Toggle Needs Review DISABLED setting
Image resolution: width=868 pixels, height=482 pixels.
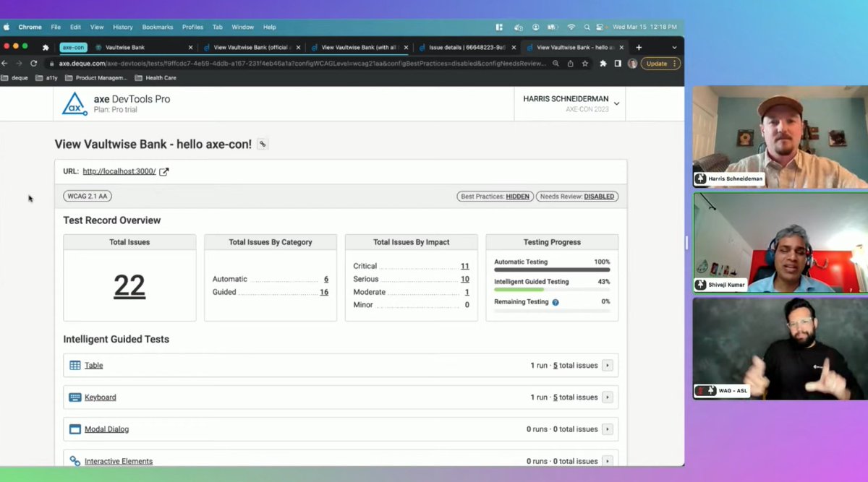coord(577,197)
